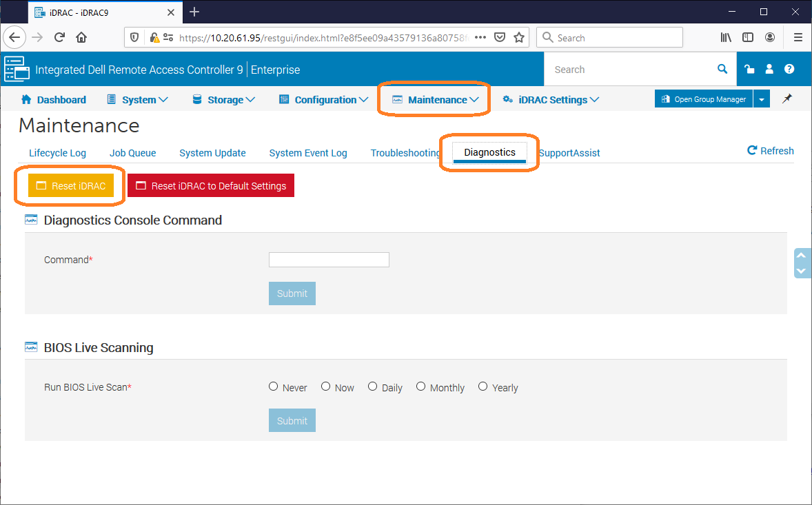Image resolution: width=812 pixels, height=505 pixels.
Task: Switch to the Lifecycle Log tab
Action: (57, 153)
